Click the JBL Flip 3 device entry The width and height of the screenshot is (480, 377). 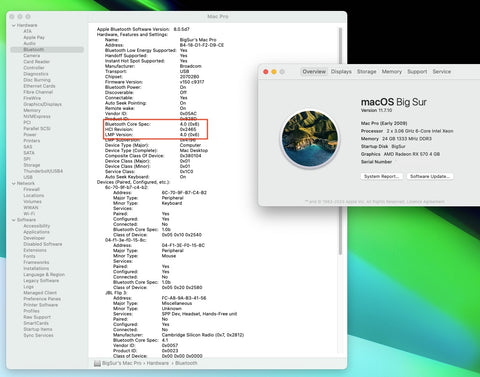[x=116, y=293]
